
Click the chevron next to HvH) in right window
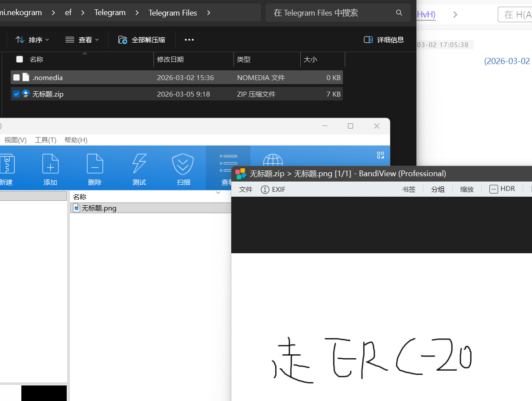tap(455, 15)
